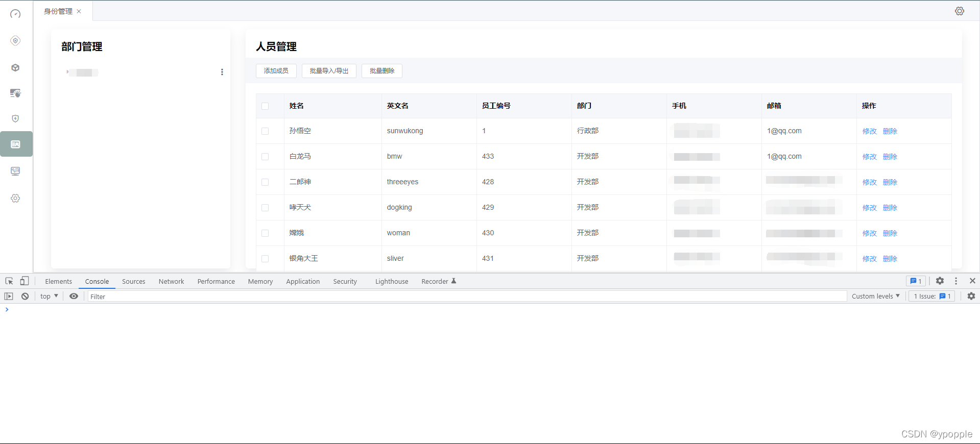This screenshot has height=444, width=980.
Task: Open DevTools settings gear
Action: 940,281
